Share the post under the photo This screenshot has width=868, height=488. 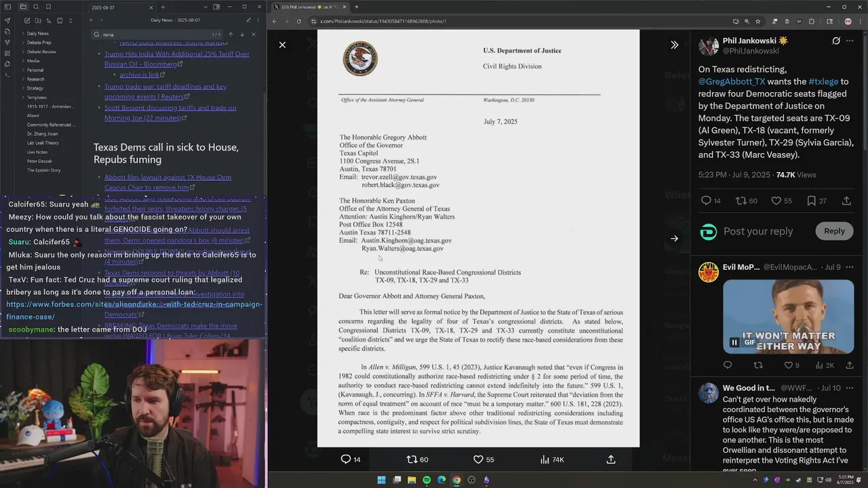click(611, 460)
